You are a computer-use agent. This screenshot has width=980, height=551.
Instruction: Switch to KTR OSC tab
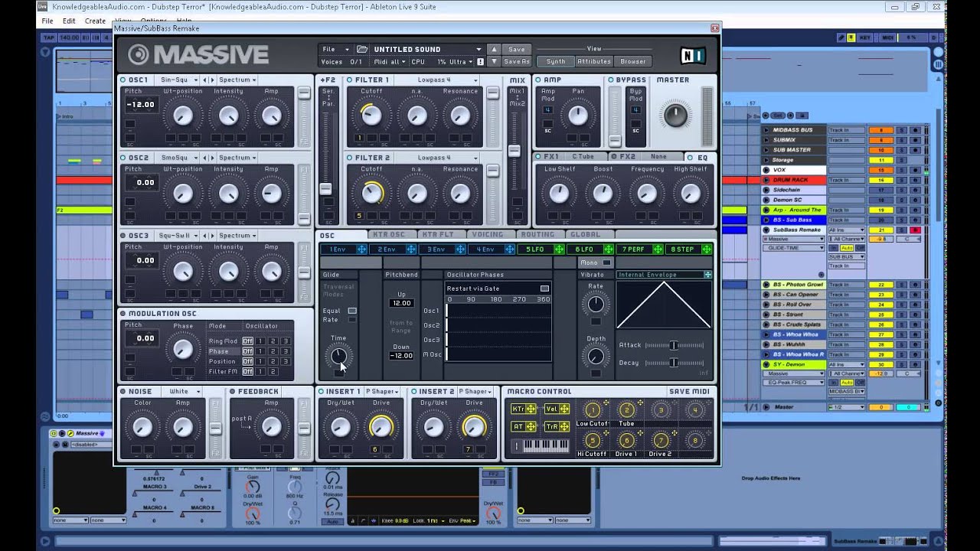388,234
